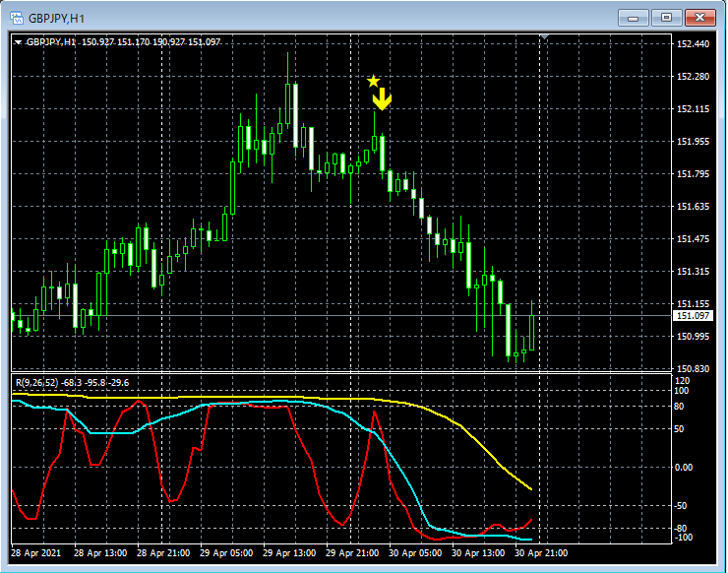The width and height of the screenshot is (728, 573).
Task: Click the 28 Apr 2021 date label
Action: point(35,553)
